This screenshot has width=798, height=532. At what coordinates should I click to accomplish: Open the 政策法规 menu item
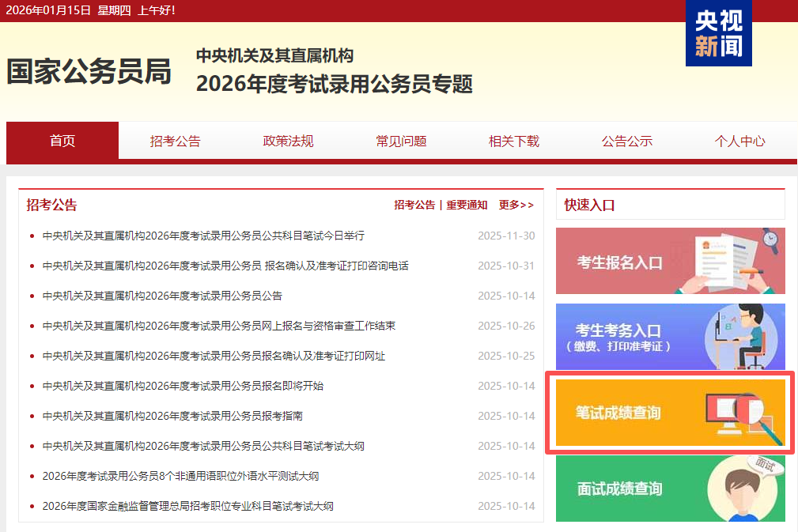288,141
